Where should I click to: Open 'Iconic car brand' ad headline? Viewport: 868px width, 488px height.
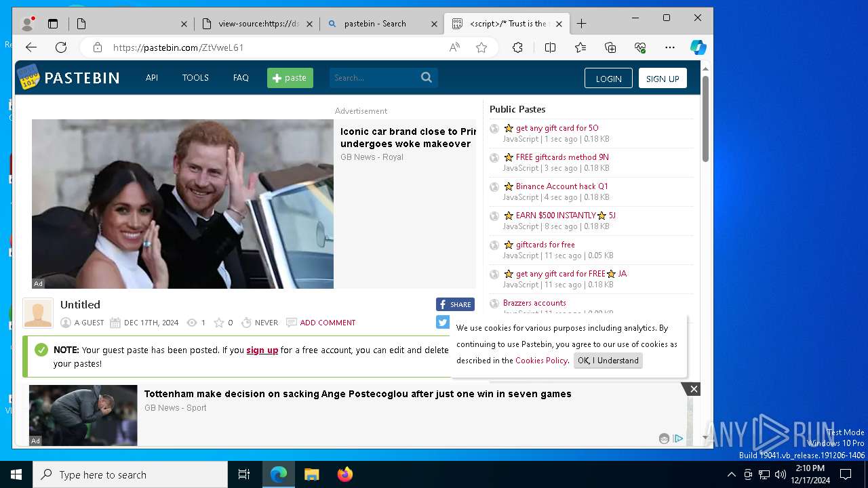[408, 138]
